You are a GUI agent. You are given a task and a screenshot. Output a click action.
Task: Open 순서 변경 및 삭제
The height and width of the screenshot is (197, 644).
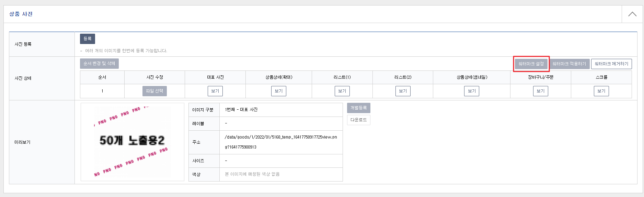tap(99, 64)
